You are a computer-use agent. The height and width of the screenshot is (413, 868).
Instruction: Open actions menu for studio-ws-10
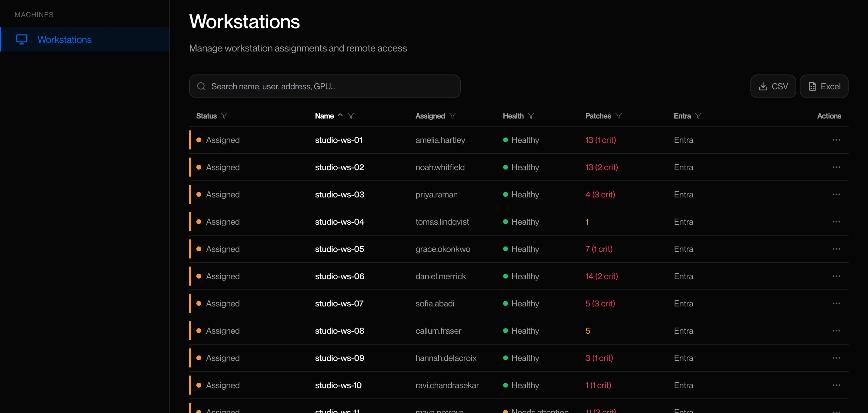(x=836, y=385)
